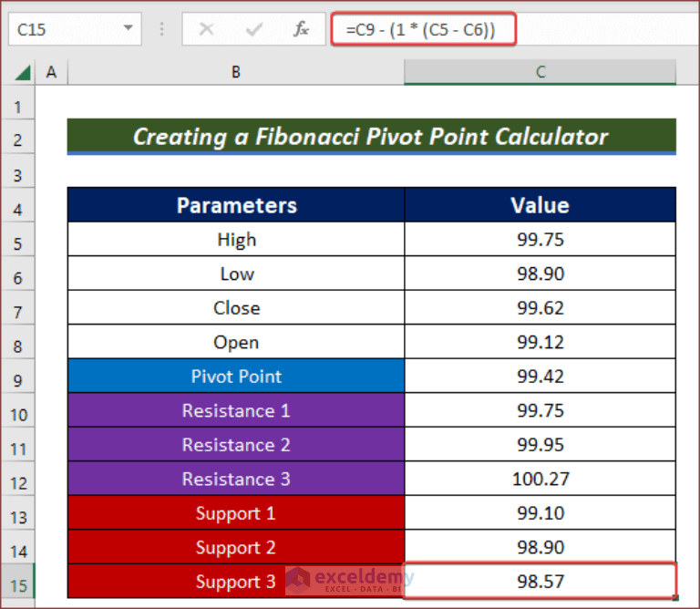The height and width of the screenshot is (609, 700).
Task: Select the Resistance 1 cell
Action: tap(236, 410)
